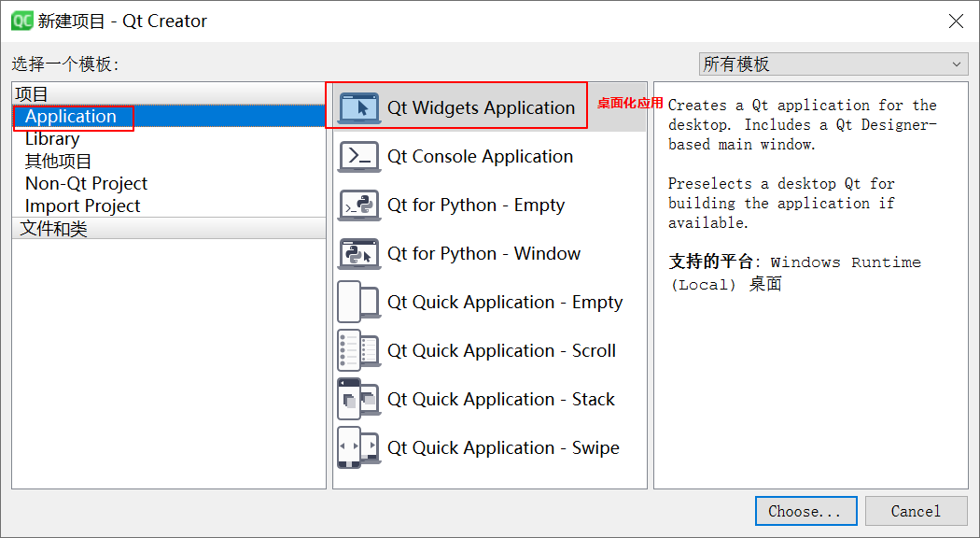The height and width of the screenshot is (538, 980).
Task: Pick Qt for Python - Window label
Action: click(483, 253)
